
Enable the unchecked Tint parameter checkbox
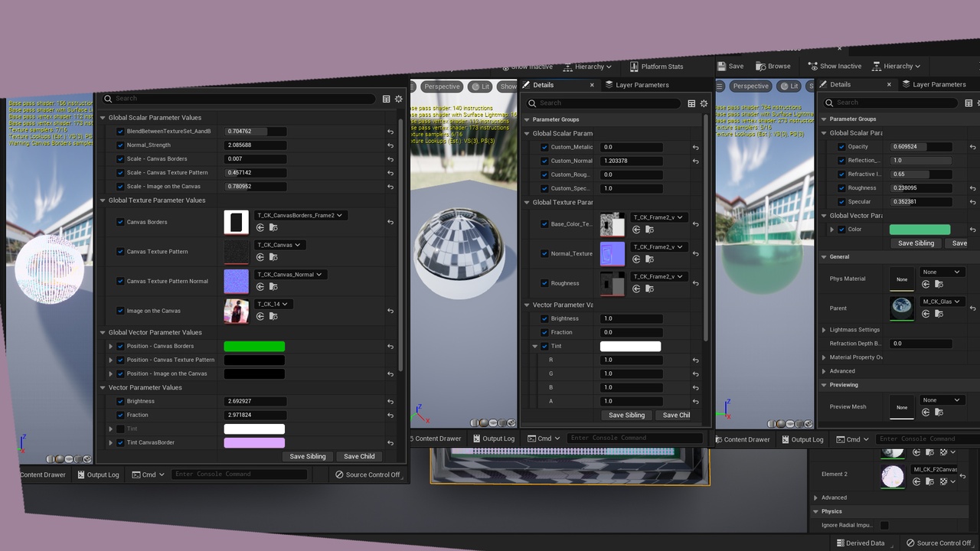[x=120, y=429]
